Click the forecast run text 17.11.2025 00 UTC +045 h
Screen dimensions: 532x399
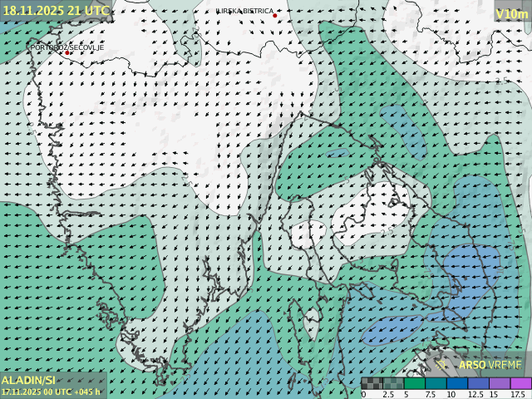pyautogui.click(x=51, y=391)
